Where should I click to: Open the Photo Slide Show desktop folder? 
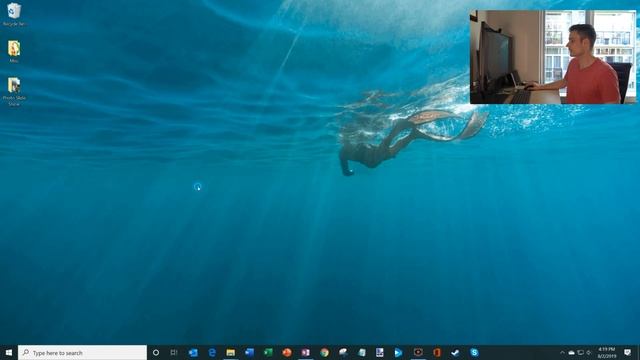click(14, 91)
